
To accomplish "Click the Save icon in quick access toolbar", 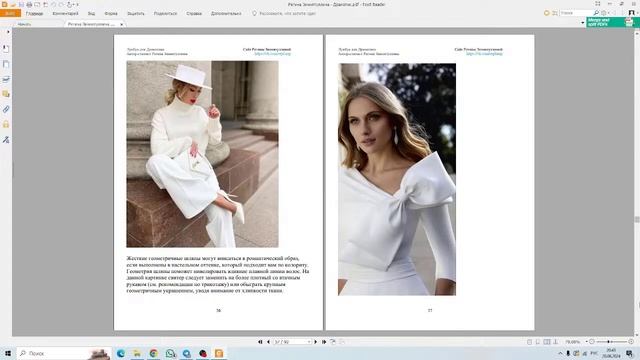I will point(21,4).
